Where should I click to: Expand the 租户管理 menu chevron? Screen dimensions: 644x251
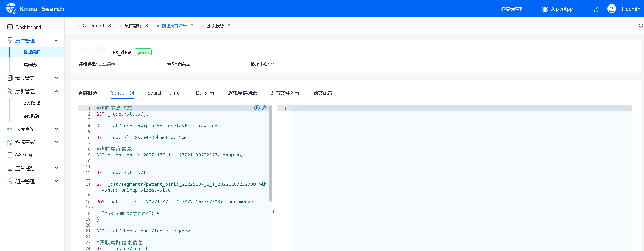[x=56, y=181]
